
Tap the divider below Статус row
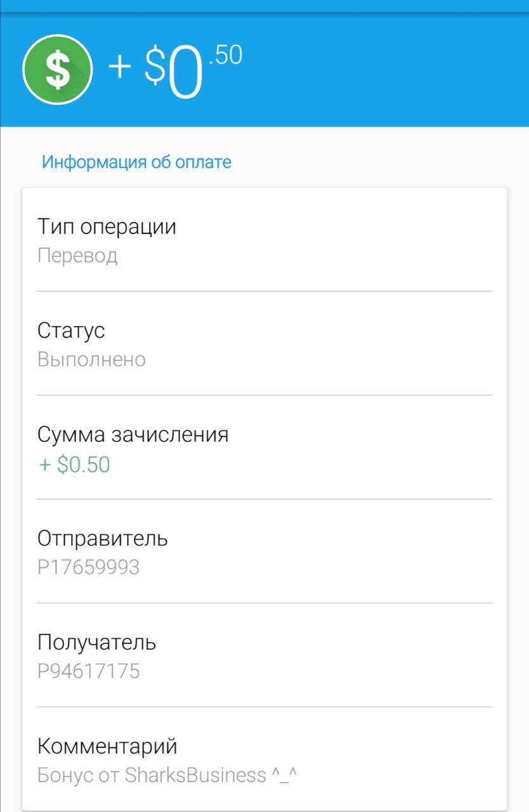click(264, 395)
